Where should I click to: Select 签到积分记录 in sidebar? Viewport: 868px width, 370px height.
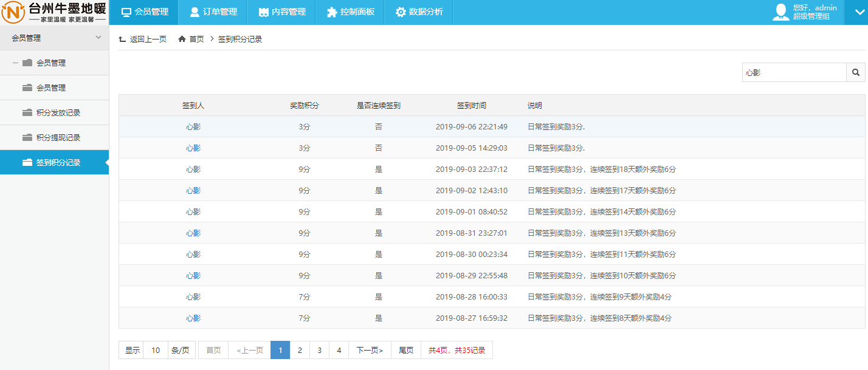coord(54,162)
